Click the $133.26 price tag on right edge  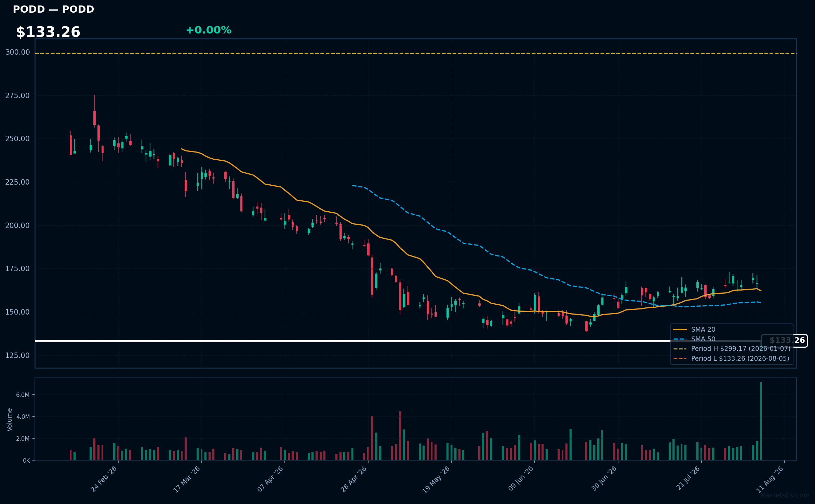785,341
